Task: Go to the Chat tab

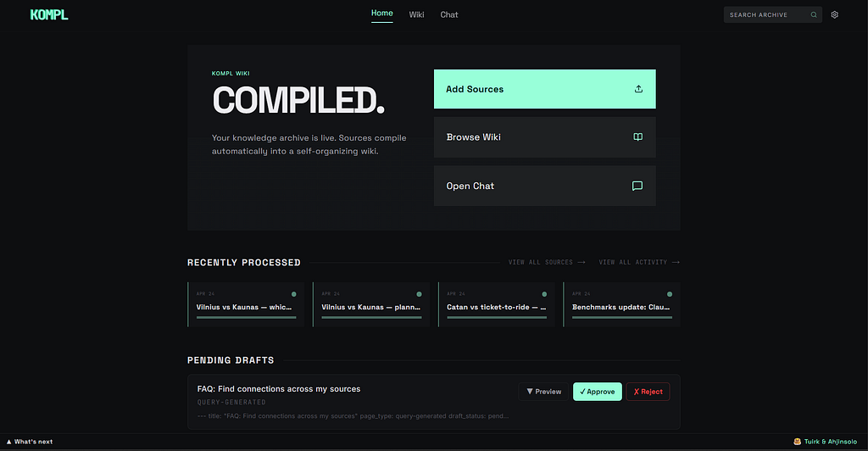Action: 449,15
